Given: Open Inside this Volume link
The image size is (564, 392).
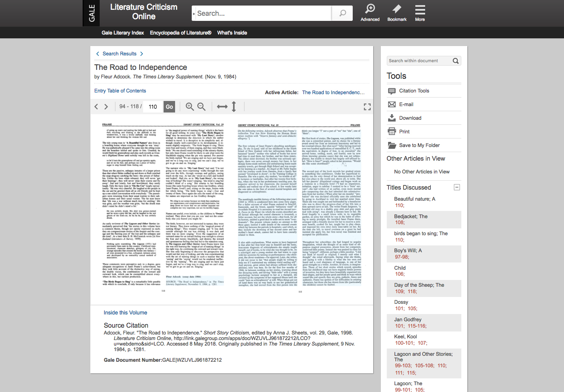Looking at the screenshot, I should click(x=126, y=313).
